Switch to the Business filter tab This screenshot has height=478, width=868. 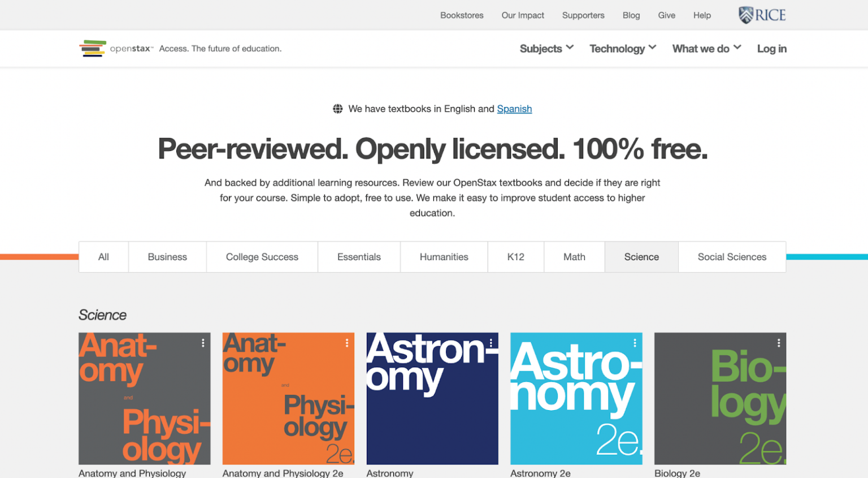167,257
